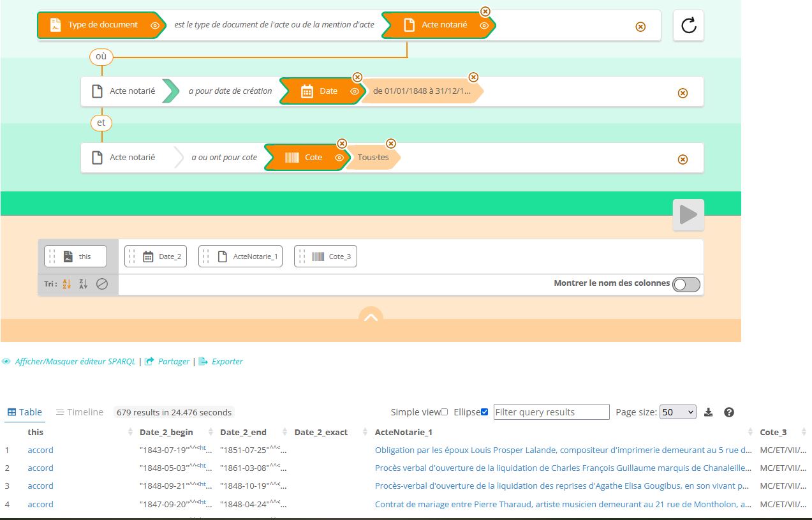Open the Page size dropdown

[x=677, y=412]
